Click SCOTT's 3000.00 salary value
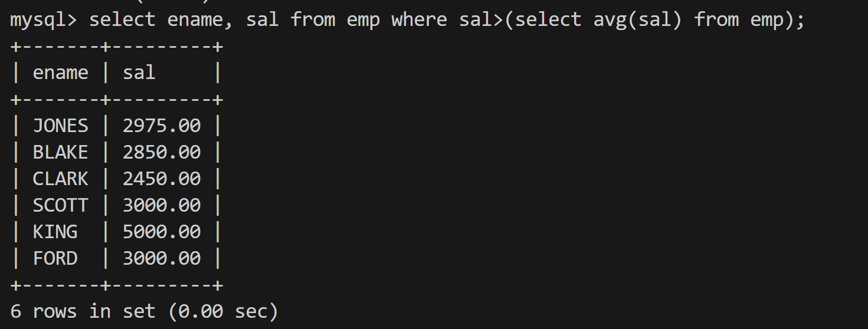Viewport: 868px width, 329px height. [162, 205]
